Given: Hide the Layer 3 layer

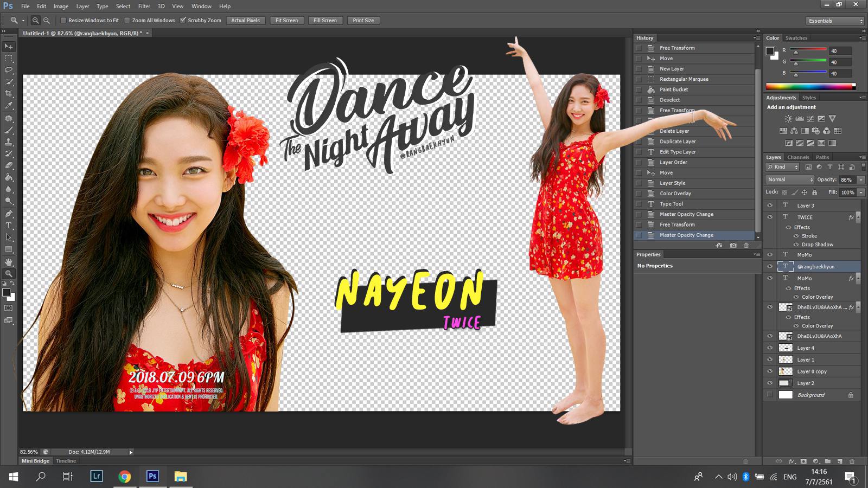Looking at the screenshot, I should tap(769, 206).
